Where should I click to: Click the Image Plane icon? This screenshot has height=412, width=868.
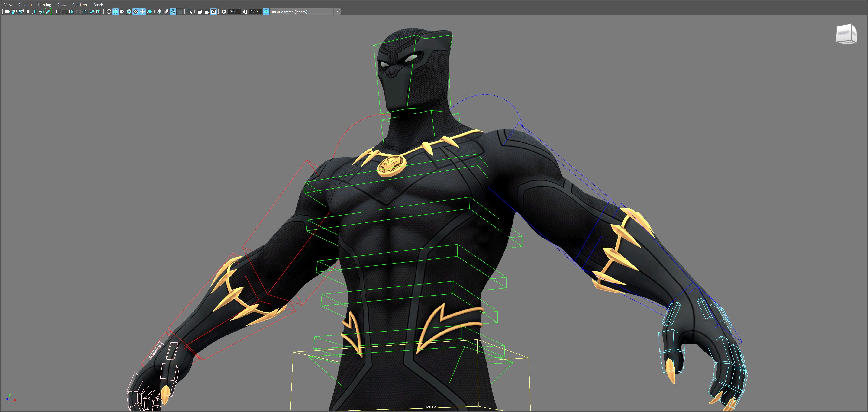[x=34, y=11]
